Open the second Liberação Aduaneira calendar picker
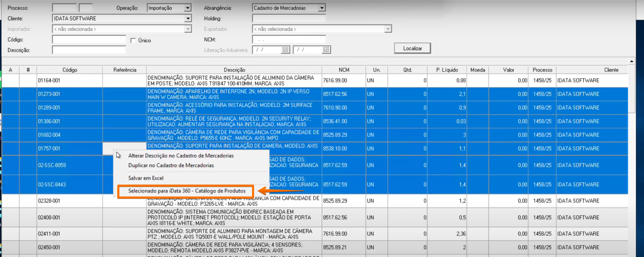This screenshot has height=257, width=644. coord(326,50)
